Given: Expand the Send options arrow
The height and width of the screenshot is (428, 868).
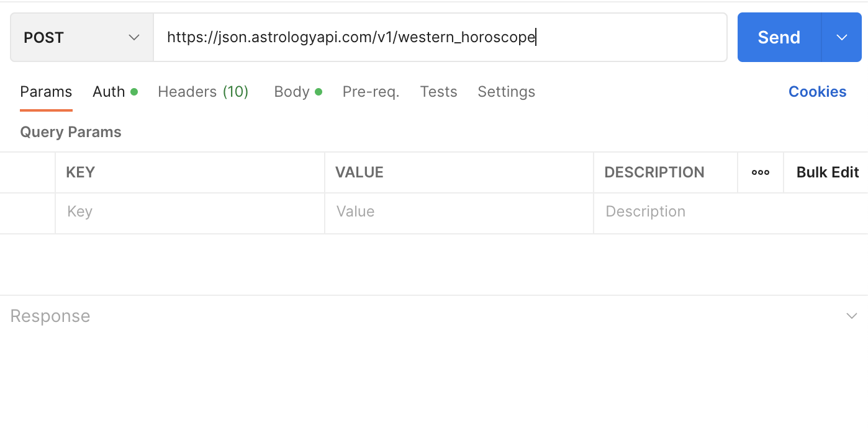Looking at the screenshot, I should pos(841,38).
